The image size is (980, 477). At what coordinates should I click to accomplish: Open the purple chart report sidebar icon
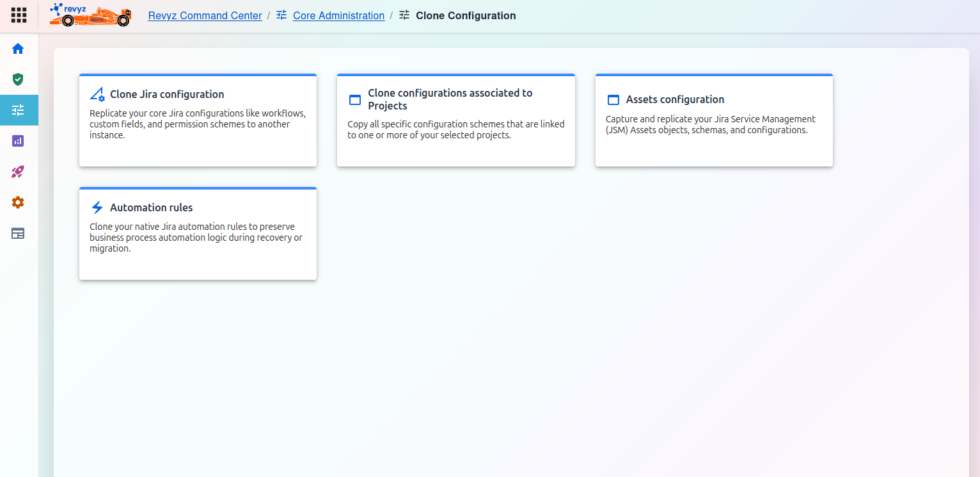tap(18, 141)
